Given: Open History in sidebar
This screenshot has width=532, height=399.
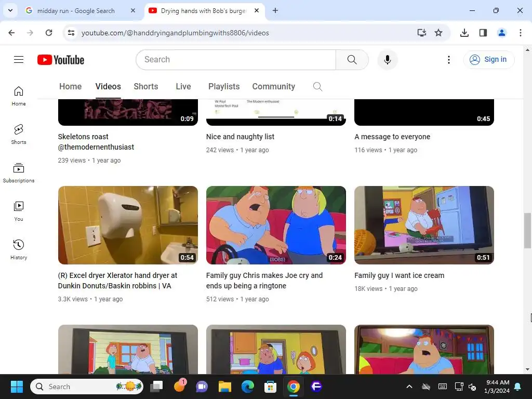Looking at the screenshot, I should coord(19,249).
